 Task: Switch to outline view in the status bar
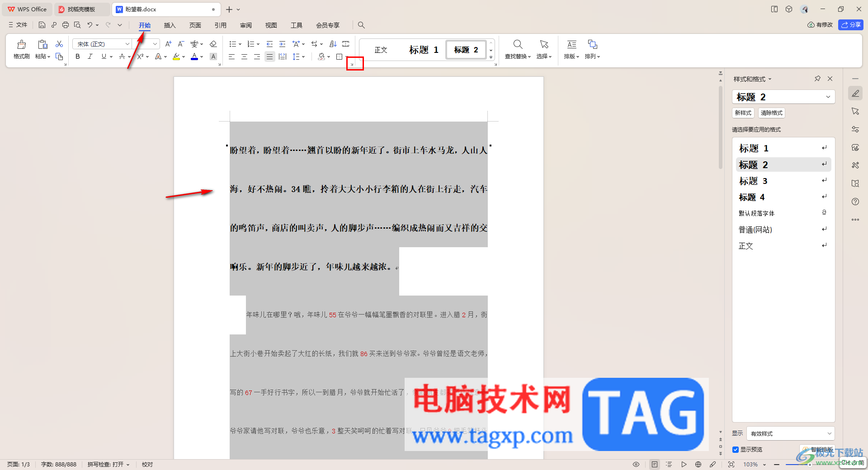click(669, 464)
